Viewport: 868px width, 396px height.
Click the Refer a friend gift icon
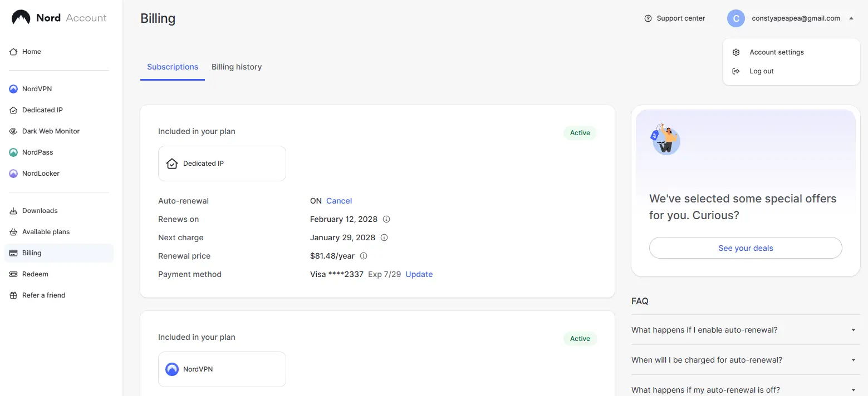(x=13, y=295)
